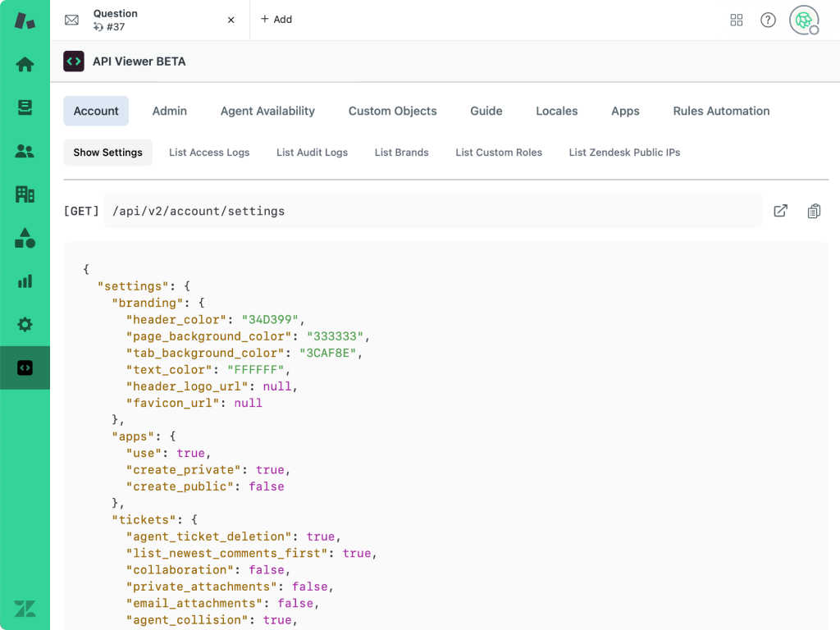Click the help question mark icon
The image size is (840, 630).
pos(768,20)
